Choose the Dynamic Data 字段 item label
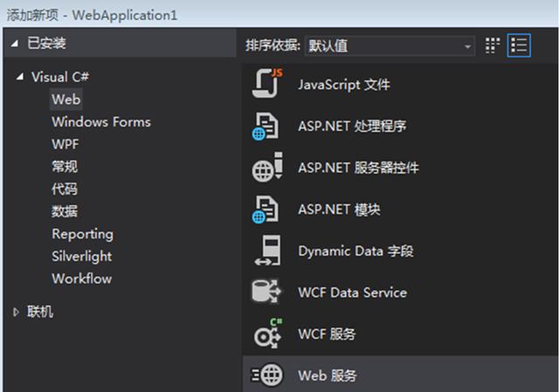This screenshot has height=392, width=559. pyautogui.click(x=355, y=251)
